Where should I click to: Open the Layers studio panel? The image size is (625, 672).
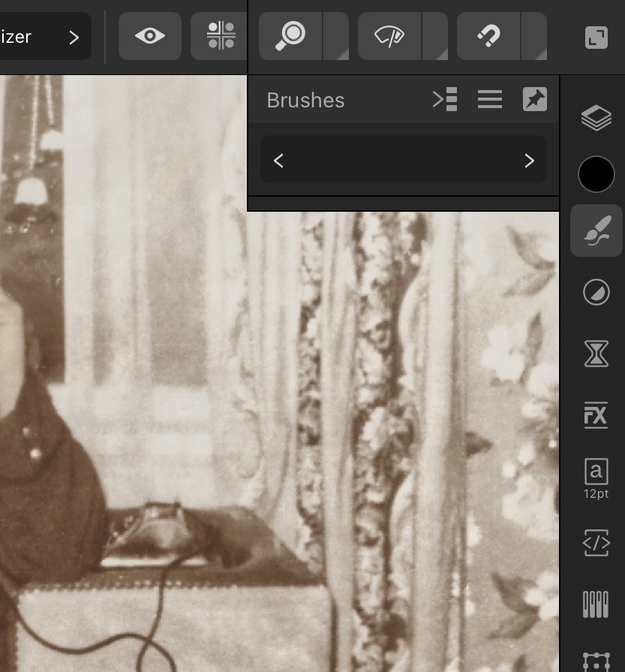click(596, 118)
